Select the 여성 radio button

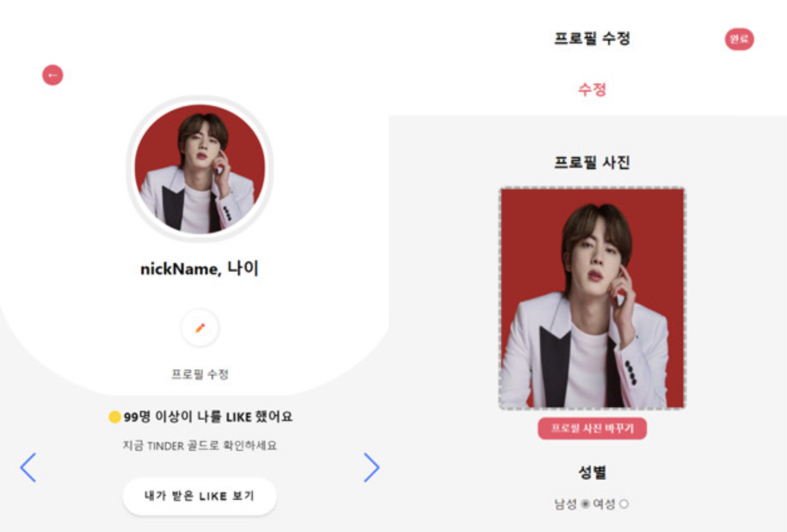[x=624, y=504]
